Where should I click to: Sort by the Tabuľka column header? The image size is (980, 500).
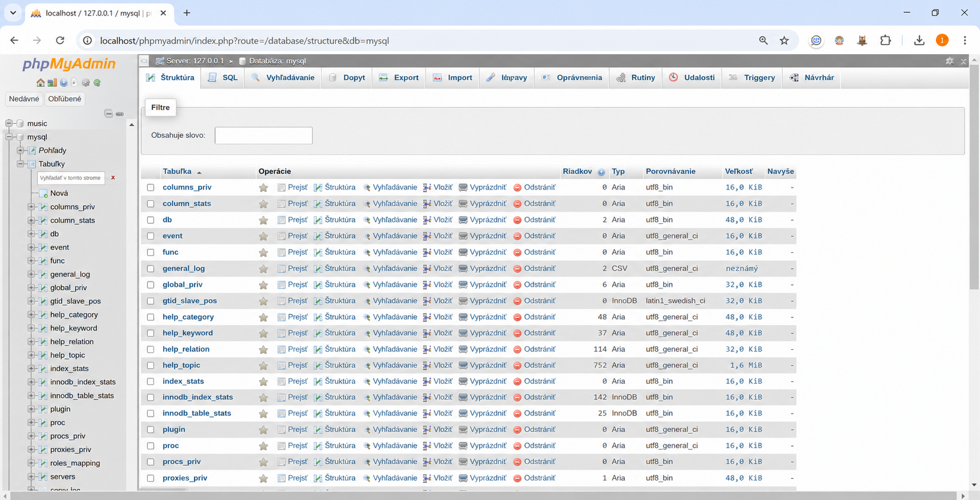tap(177, 171)
